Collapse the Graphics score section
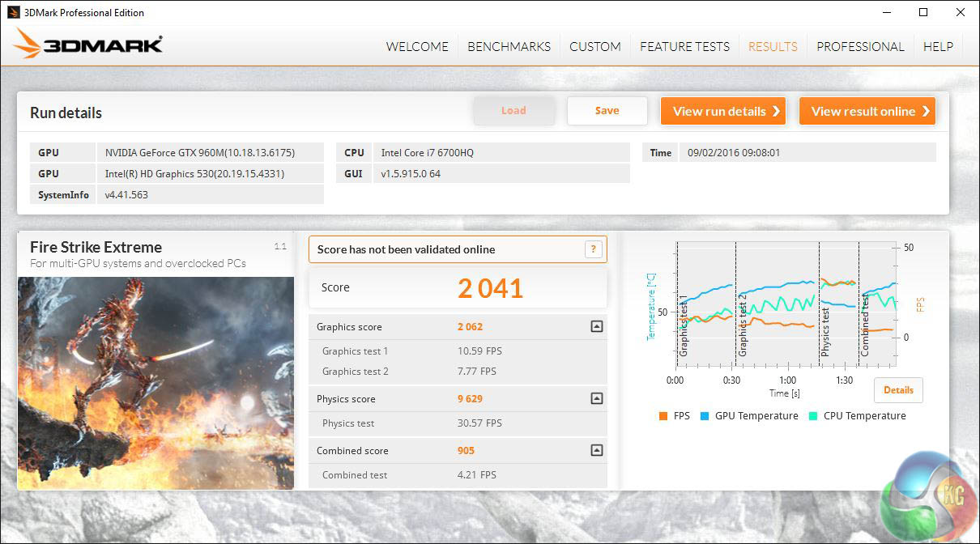Screen dimensions: 980x544 pyautogui.click(x=596, y=327)
